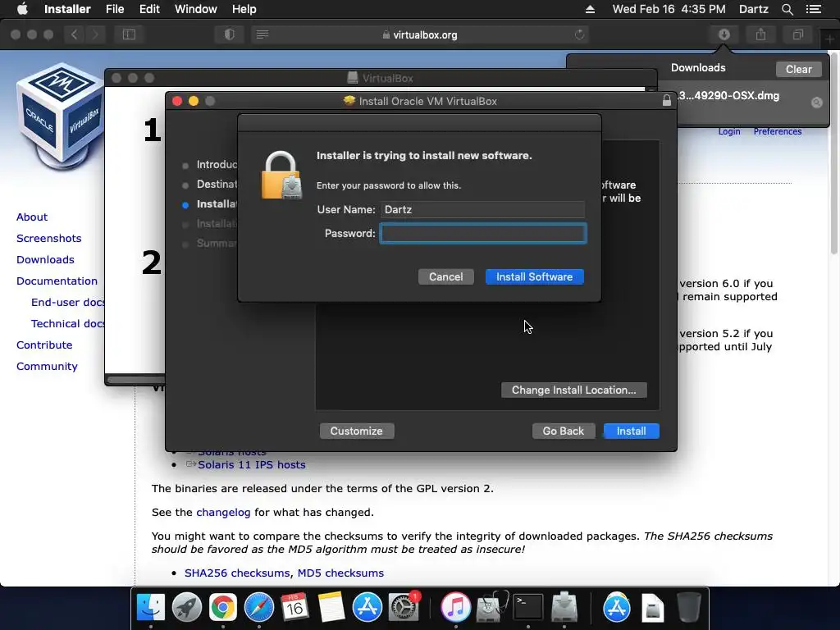The height and width of the screenshot is (630, 840).
Task: Click the eject icon in the menu bar
Action: pyautogui.click(x=590, y=9)
